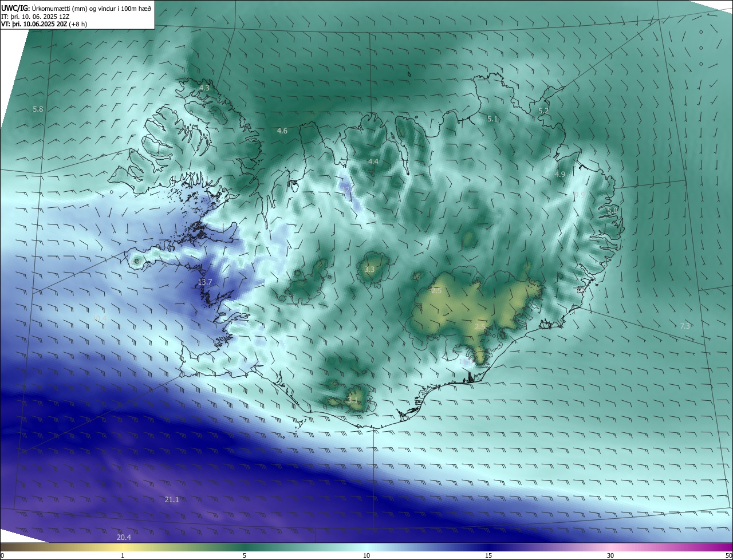Click the colorbar tick label 5
733x560 pixels.
click(245, 555)
